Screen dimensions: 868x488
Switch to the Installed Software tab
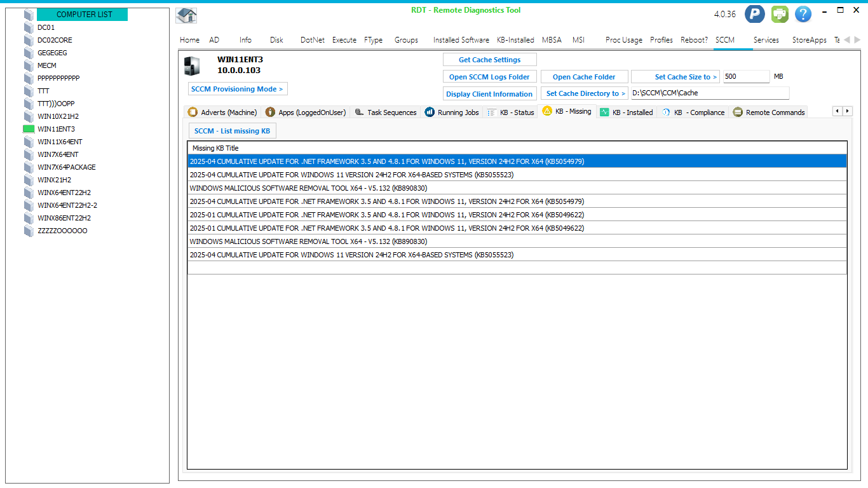pyautogui.click(x=461, y=39)
